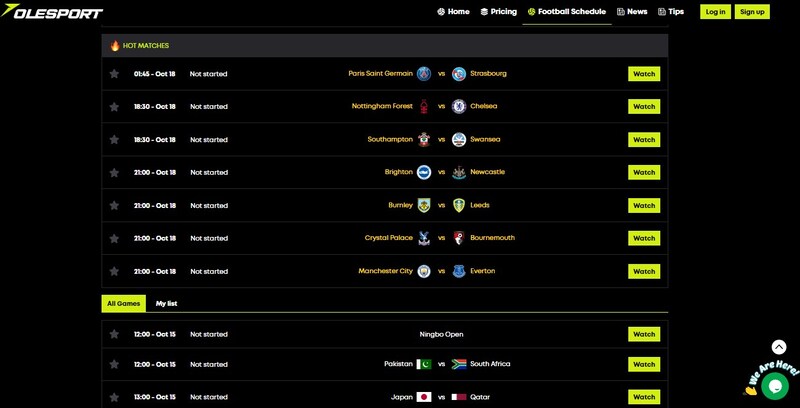Click the Manchester City club crest
This screenshot has width=800, height=408.
pos(424,271)
